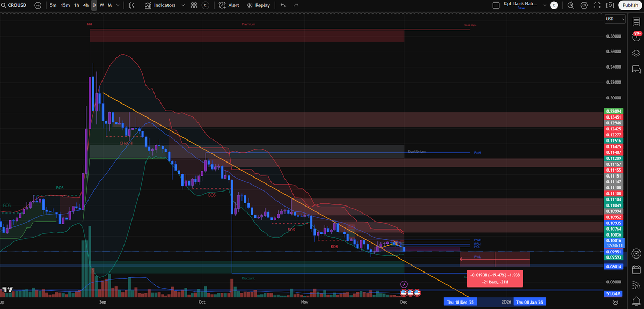644x309 pixels.
Task: Add symbol with the plus compare icon
Action: (x=38, y=5)
